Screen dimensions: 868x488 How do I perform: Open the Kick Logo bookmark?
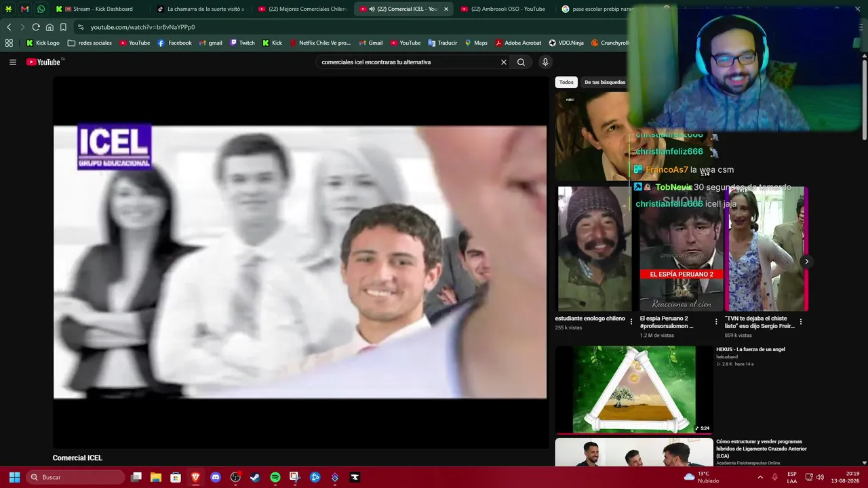[43, 43]
